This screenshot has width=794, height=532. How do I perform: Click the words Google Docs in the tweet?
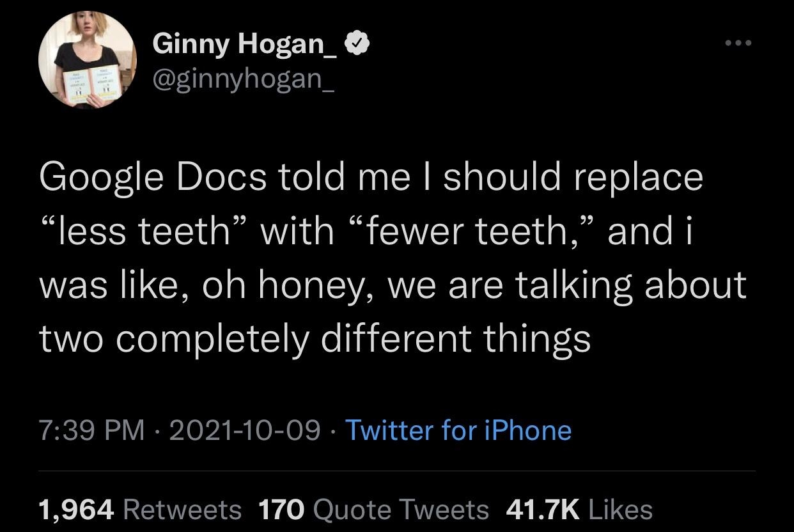(x=153, y=177)
